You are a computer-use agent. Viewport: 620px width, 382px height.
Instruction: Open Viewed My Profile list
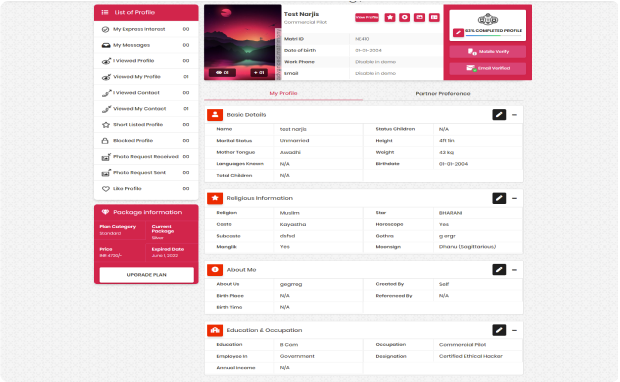point(146,77)
